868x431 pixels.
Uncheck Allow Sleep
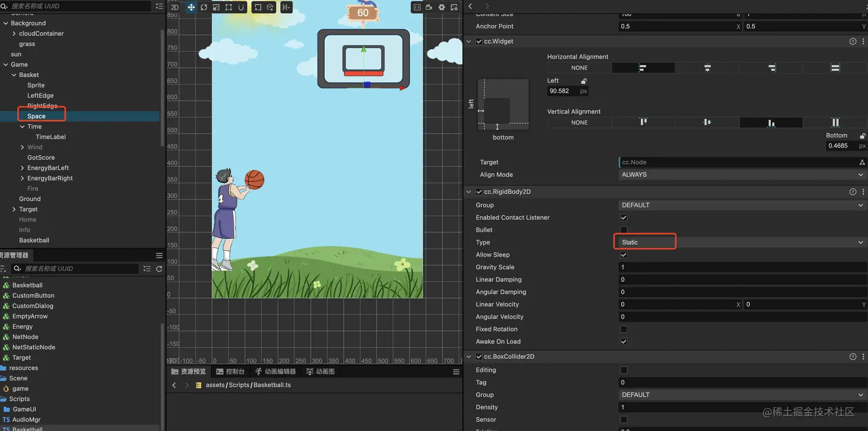623,255
